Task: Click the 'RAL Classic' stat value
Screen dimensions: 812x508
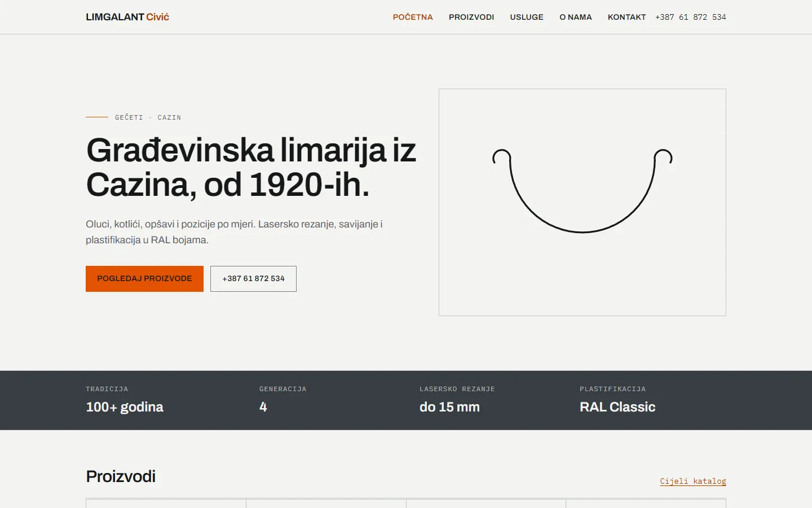Action: tap(617, 407)
